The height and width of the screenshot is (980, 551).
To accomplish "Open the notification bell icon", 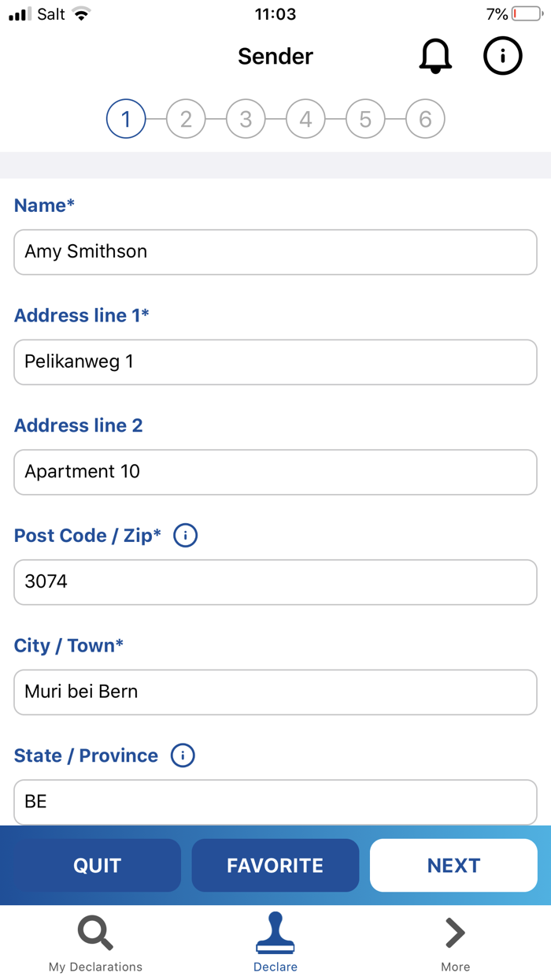I will coord(435,56).
